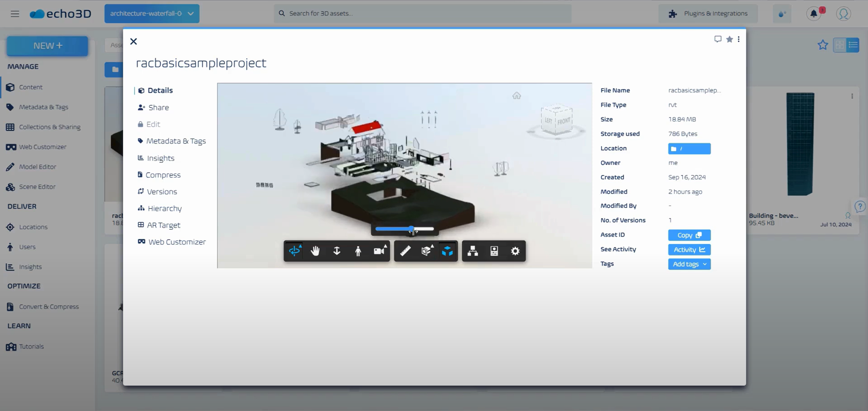This screenshot has width=868, height=411.
Task: Switch to the list view layout
Action: click(x=853, y=45)
